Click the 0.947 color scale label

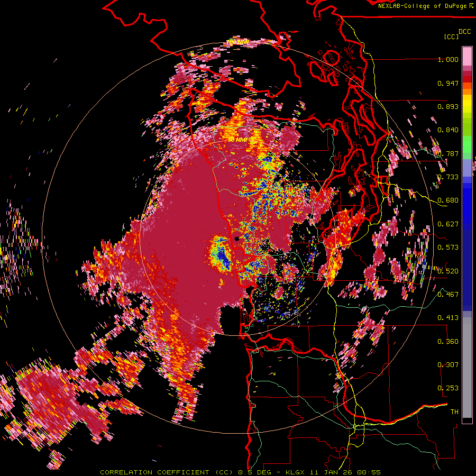coord(448,83)
